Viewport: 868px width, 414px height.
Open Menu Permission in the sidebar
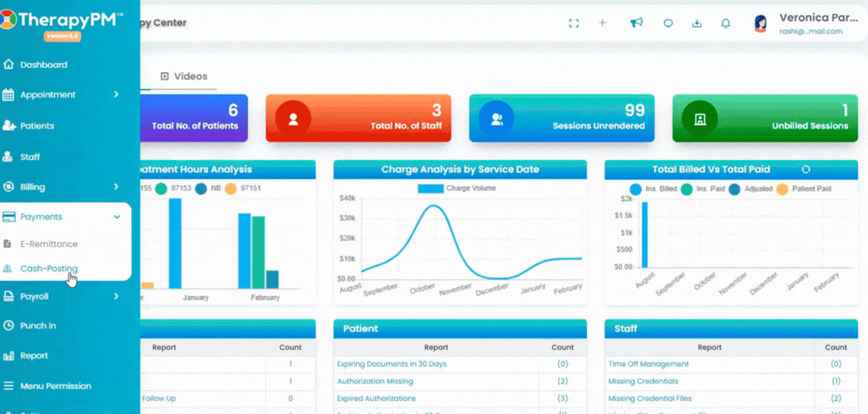(56, 386)
